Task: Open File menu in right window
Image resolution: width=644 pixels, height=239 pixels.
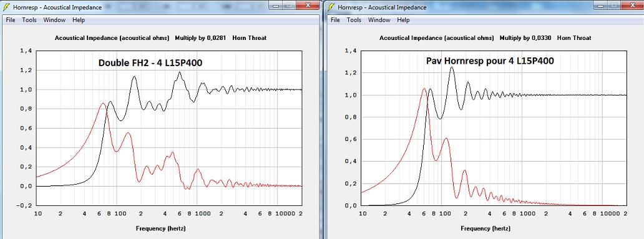Action: (x=335, y=20)
